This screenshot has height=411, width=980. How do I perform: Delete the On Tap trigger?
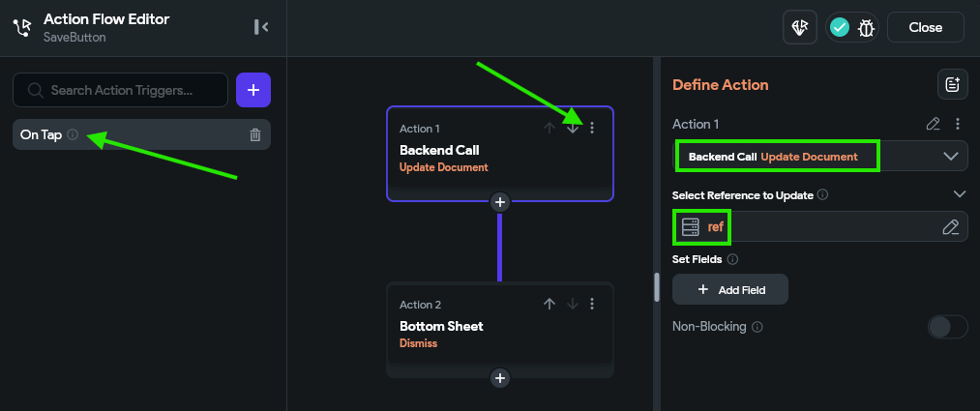tap(255, 134)
